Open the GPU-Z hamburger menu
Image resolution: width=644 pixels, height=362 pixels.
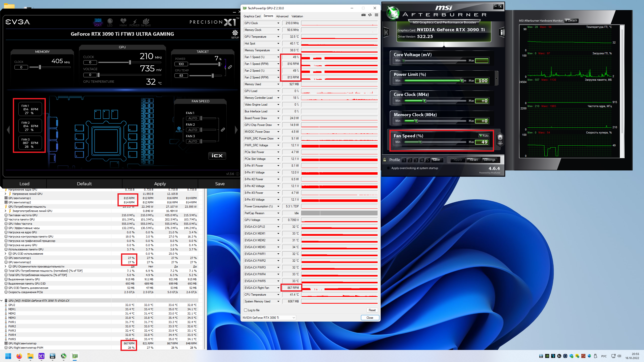tap(376, 15)
